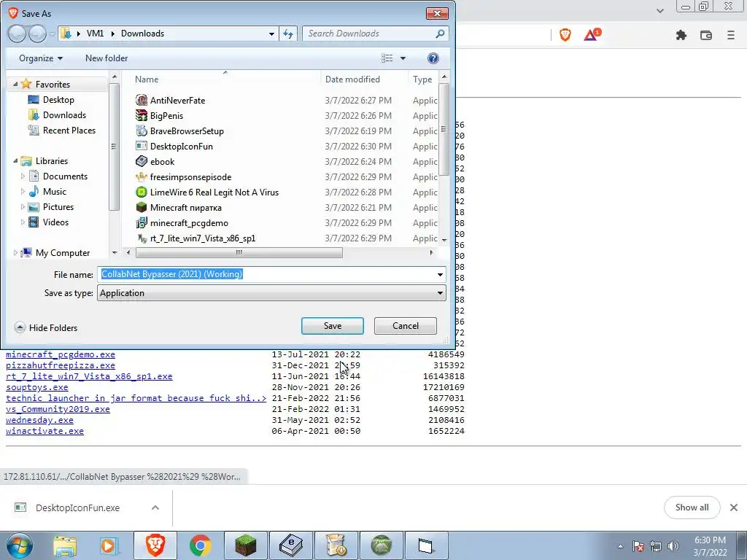Click the volume speaker tray icon
The width and height of the screenshot is (747, 560).
tap(673, 546)
